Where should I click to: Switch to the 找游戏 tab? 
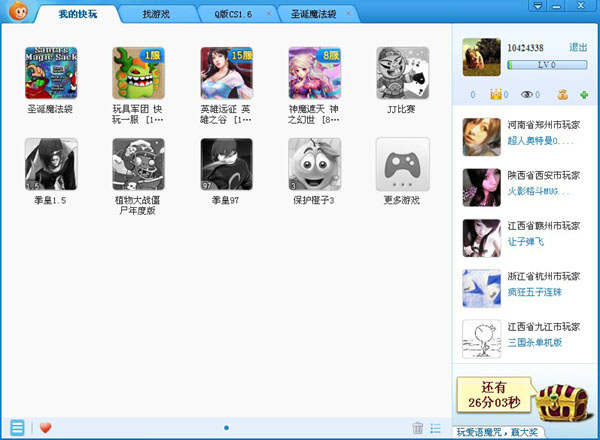click(x=156, y=16)
